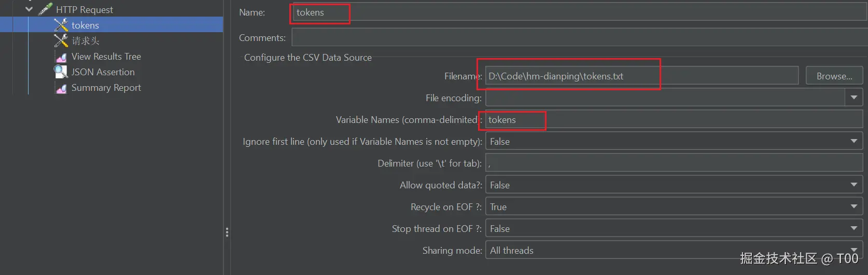
Task: Open the Stop thread on EOF dropdown
Action: coord(853,228)
